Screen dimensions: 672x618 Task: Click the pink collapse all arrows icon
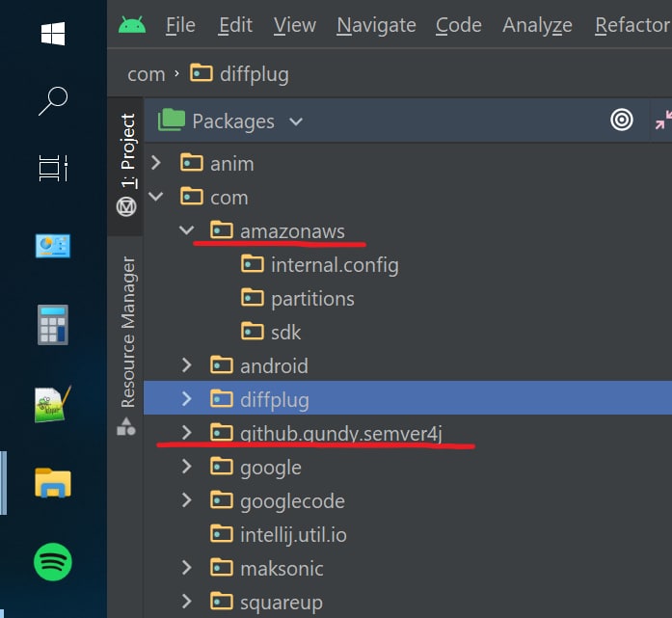663,120
